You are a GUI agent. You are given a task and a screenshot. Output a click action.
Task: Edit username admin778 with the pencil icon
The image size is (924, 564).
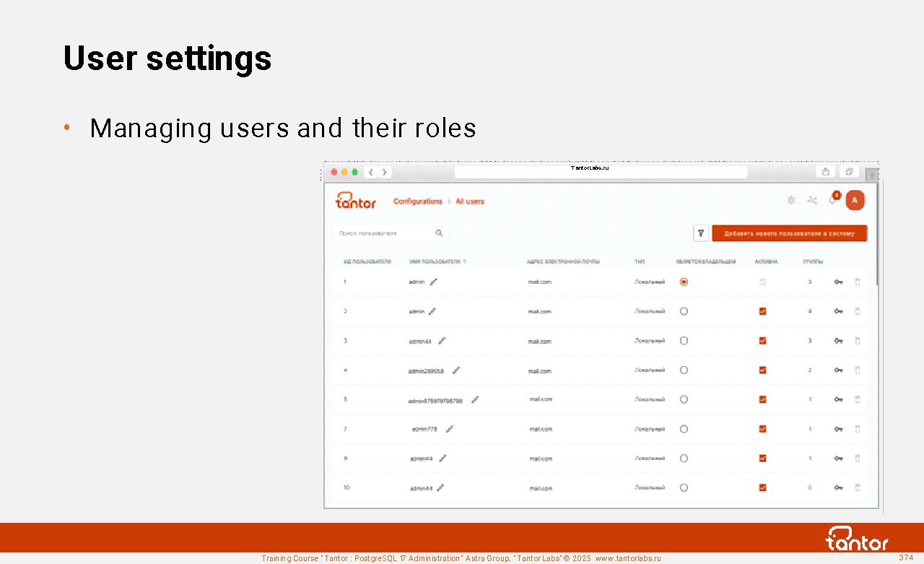[449, 429]
